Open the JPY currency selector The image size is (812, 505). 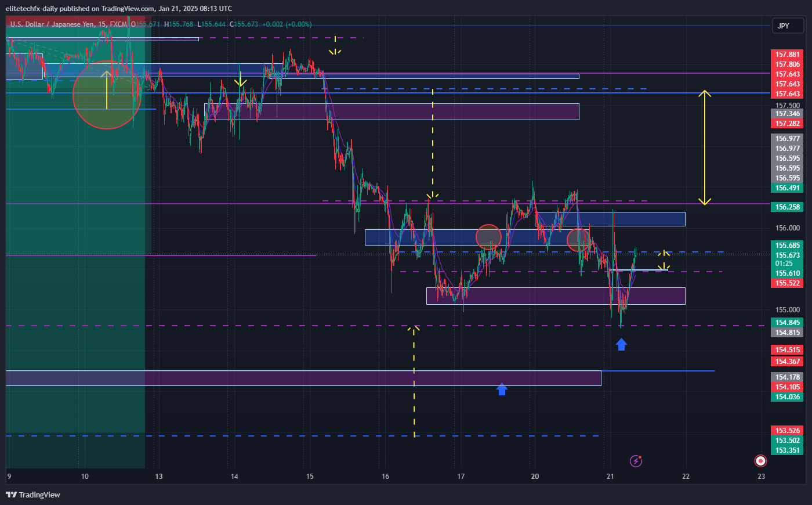point(788,26)
